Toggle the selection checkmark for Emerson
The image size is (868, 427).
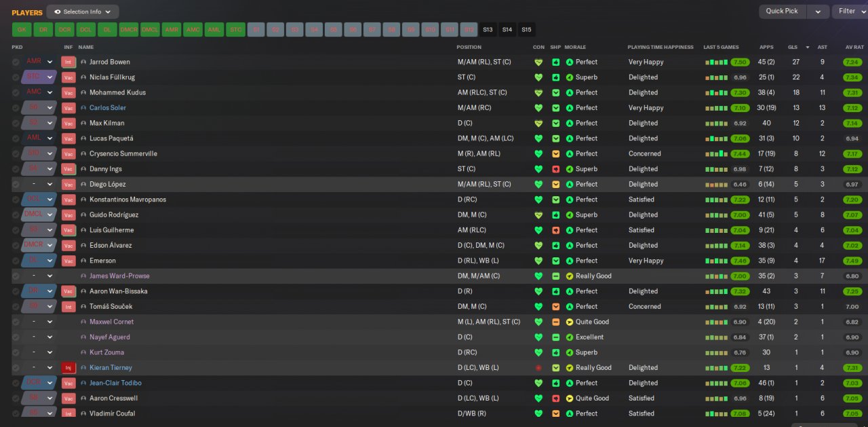[x=16, y=261]
